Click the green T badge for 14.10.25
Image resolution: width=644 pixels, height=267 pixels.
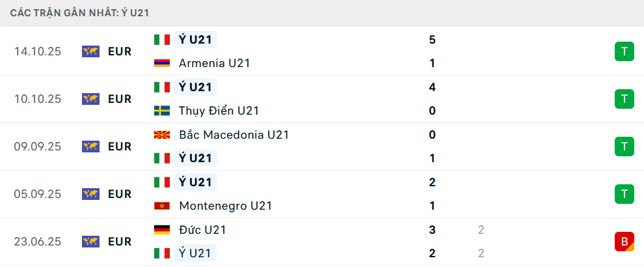tap(624, 51)
